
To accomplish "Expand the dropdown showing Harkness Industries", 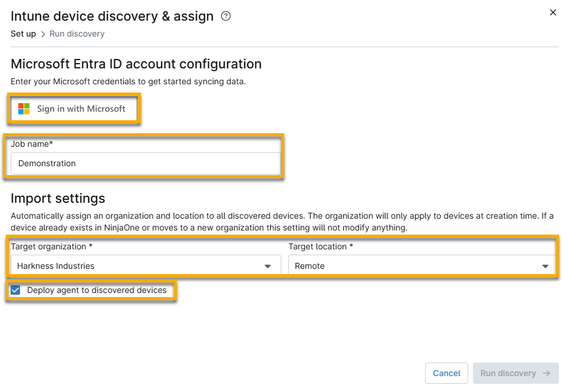I will tap(144, 265).
